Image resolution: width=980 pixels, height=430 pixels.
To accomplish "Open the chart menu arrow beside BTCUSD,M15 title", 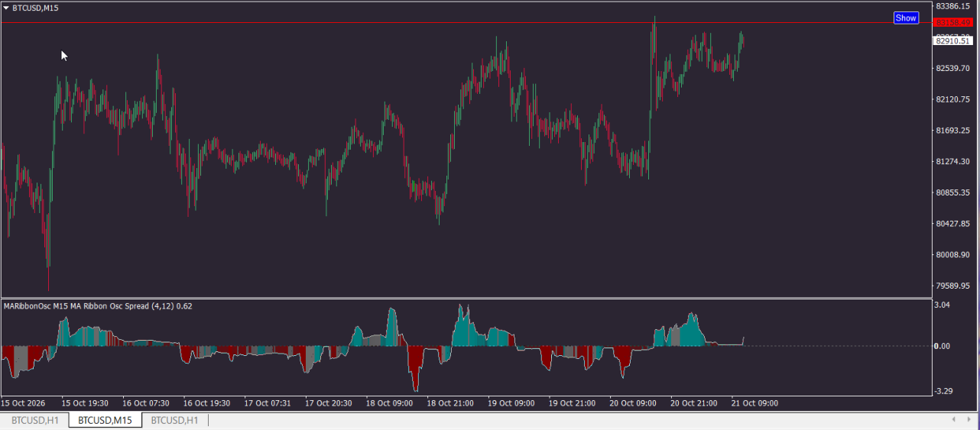I will click(6, 8).
